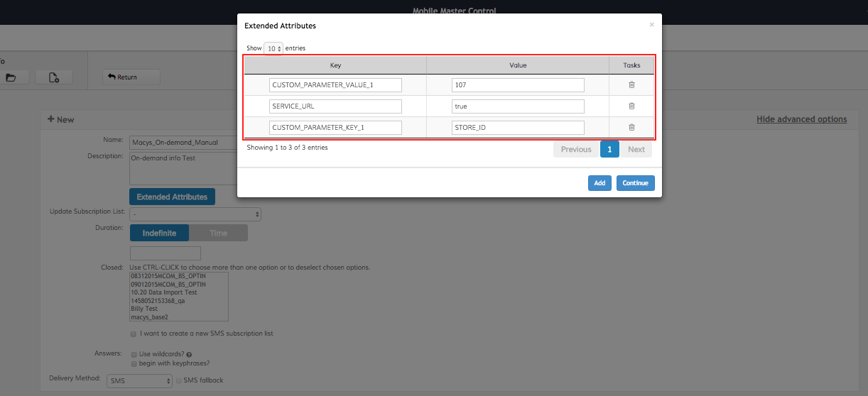Expand the Update Subscription List dropdown
This screenshot has height=396, width=868.
(x=195, y=214)
